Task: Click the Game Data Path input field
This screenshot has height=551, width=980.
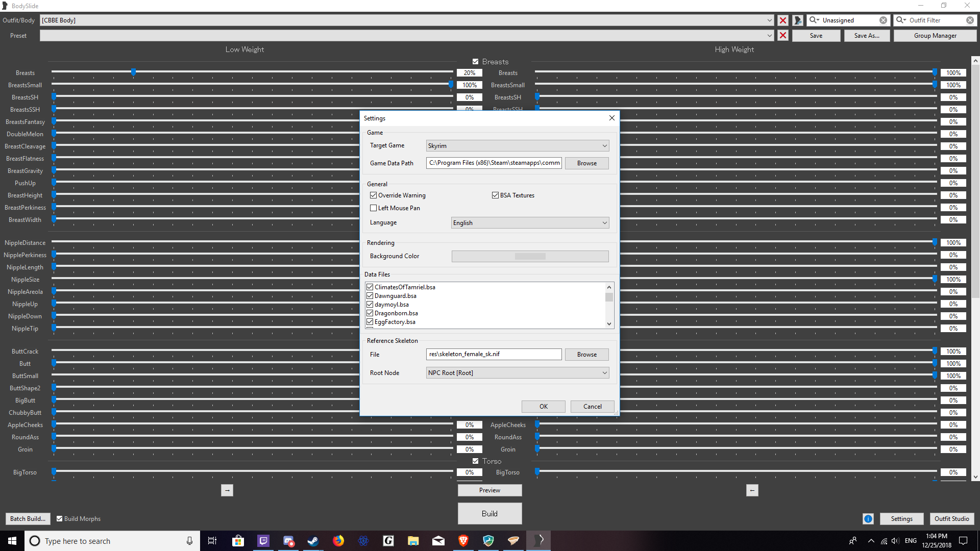Action: click(x=494, y=163)
